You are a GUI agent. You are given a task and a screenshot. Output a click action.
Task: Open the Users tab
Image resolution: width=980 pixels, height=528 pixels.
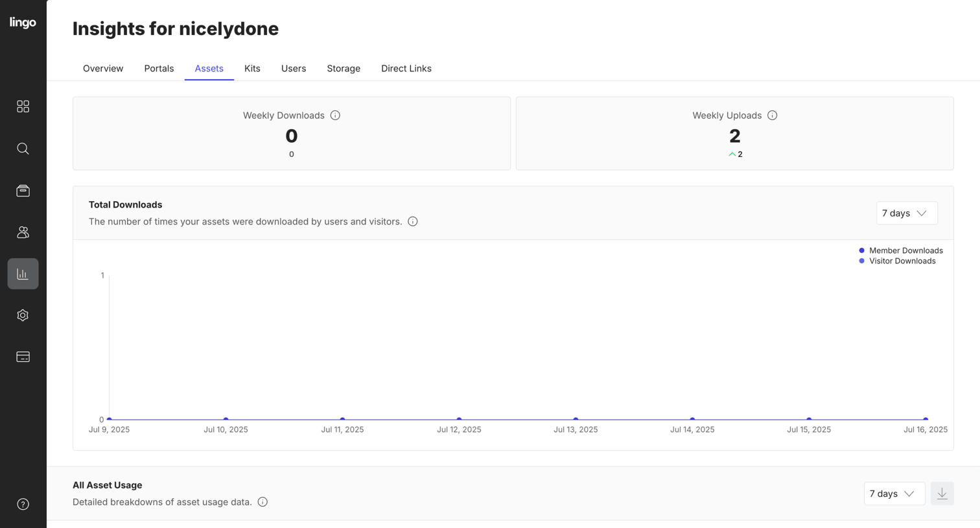tap(294, 69)
